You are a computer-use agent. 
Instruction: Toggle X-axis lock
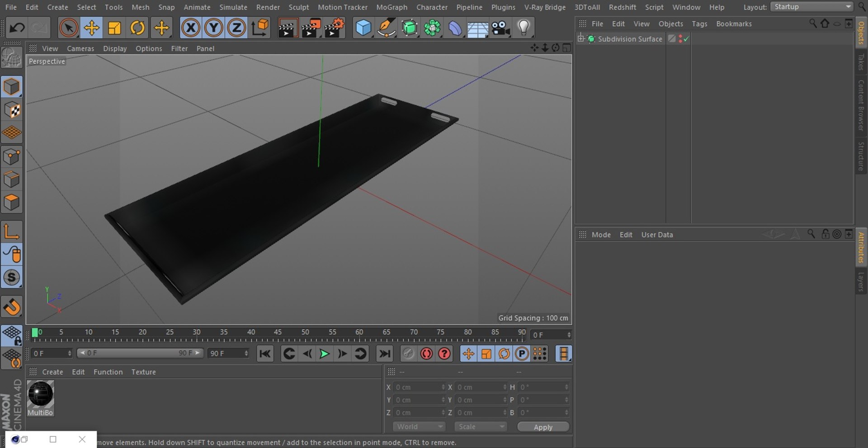191,28
